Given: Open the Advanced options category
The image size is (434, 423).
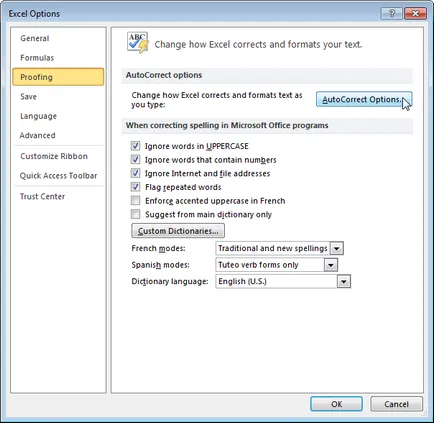Looking at the screenshot, I should point(37,135).
